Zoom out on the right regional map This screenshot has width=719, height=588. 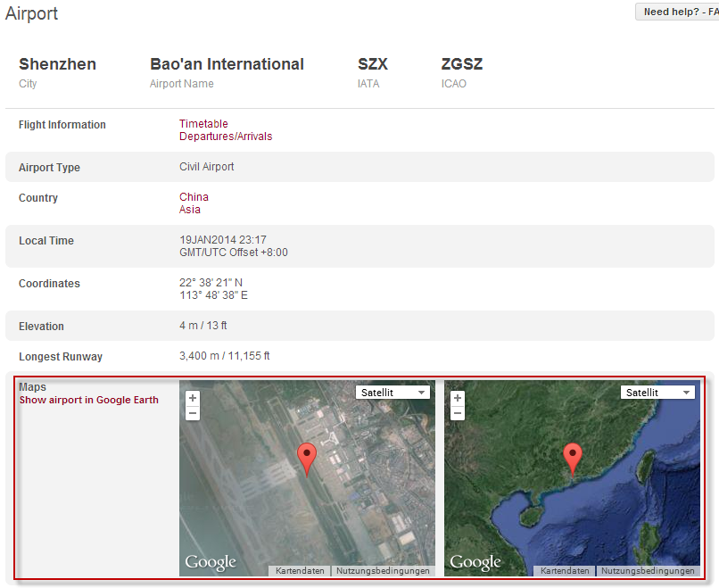(458, 413)
